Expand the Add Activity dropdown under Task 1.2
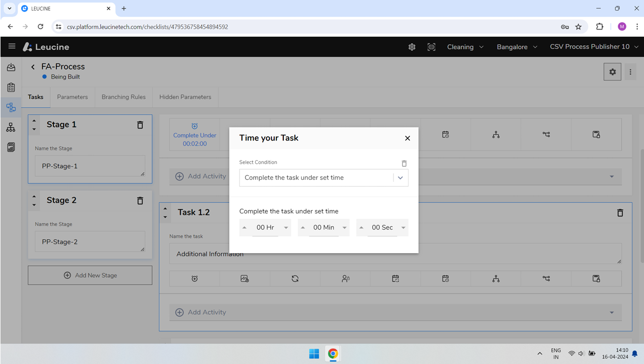Image resolution: width=644 pixels, height=364 pixels. [x=612, y=313]
